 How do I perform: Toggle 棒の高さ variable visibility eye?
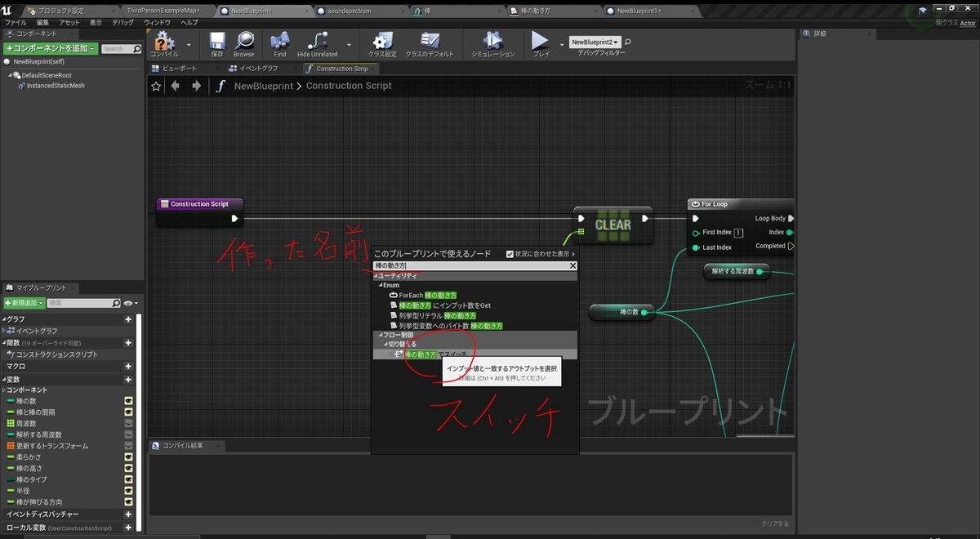coord(128,468)
